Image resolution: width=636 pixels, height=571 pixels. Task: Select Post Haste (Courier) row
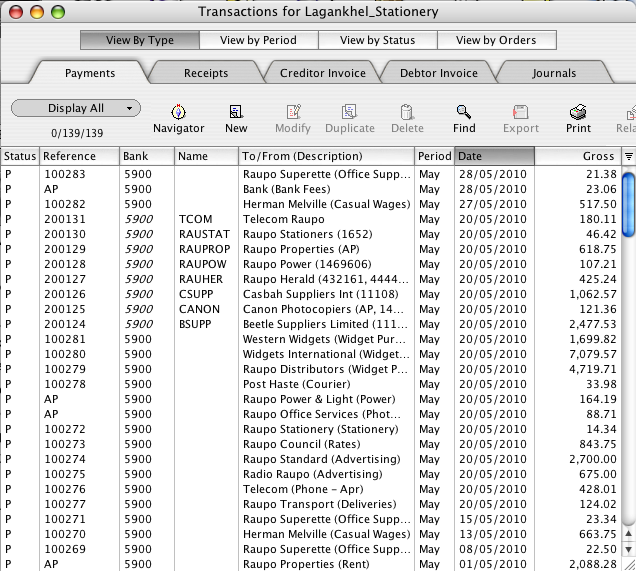(310, 384)
